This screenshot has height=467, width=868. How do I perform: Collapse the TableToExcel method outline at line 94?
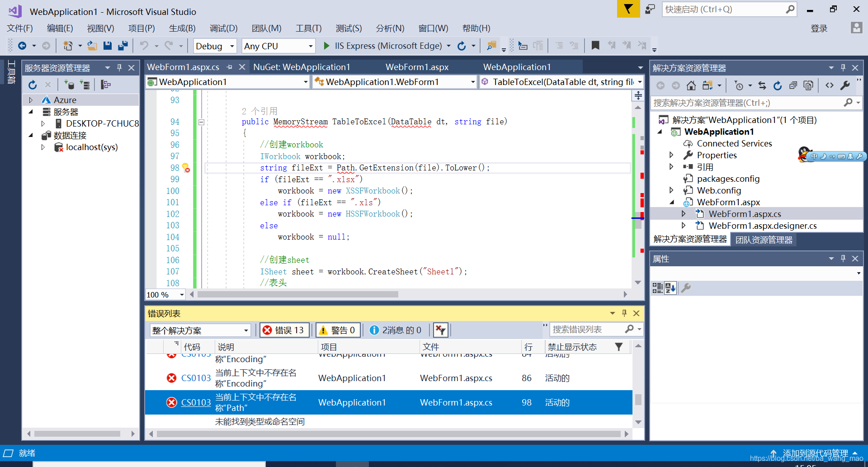tap(201, 122)
